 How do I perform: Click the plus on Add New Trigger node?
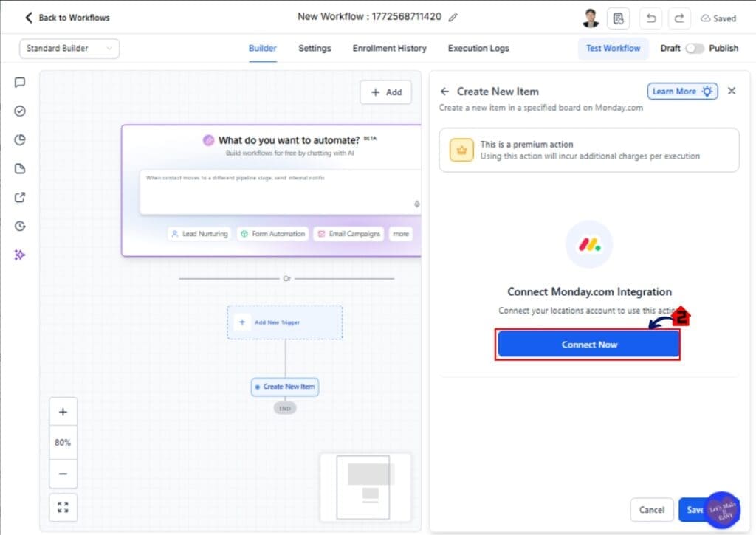[x=242, y=322]
